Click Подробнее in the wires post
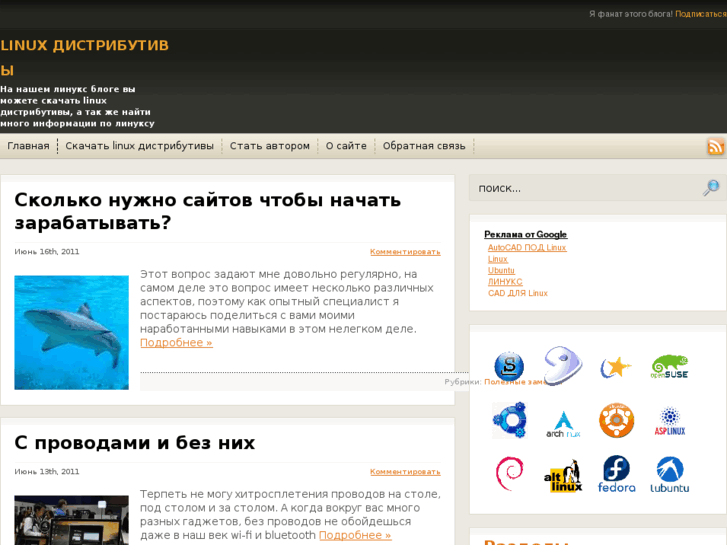The width and height of the screenshot is (727, 545). point(355,535)
